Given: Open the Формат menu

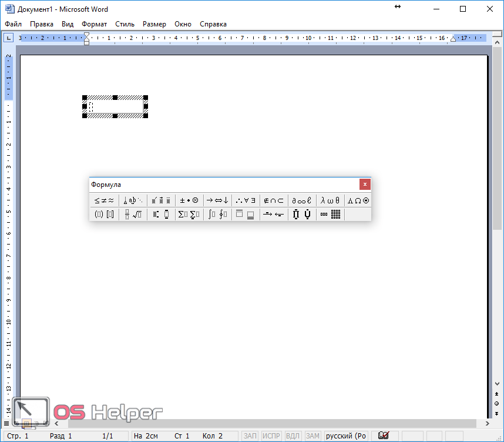Looking at the screenshot, I should point(94,24).
